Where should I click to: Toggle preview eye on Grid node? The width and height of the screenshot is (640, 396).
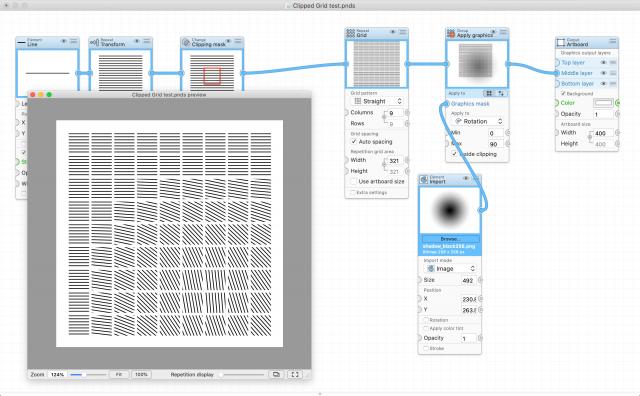393,32
